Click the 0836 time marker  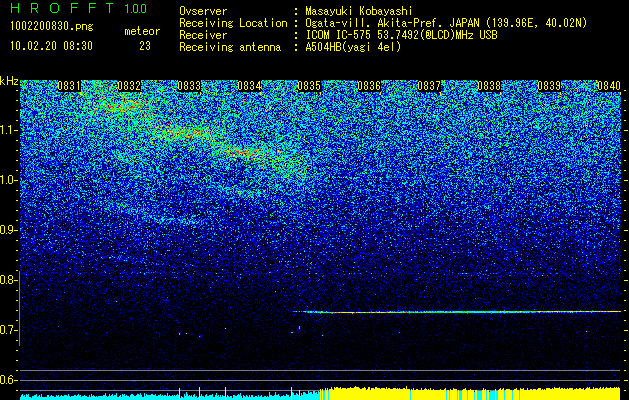click(x=369, y=86)
